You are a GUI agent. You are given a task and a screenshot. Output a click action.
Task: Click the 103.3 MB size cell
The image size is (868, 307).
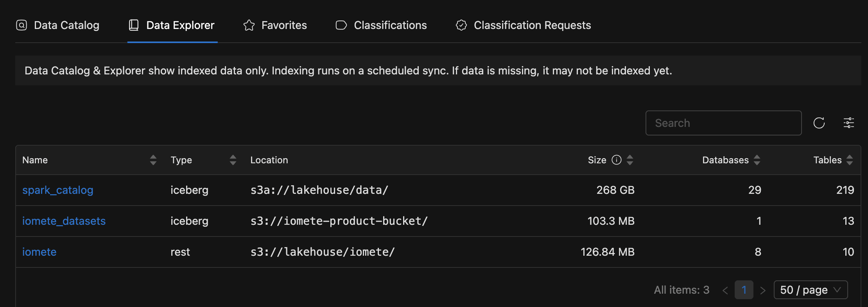611,221
